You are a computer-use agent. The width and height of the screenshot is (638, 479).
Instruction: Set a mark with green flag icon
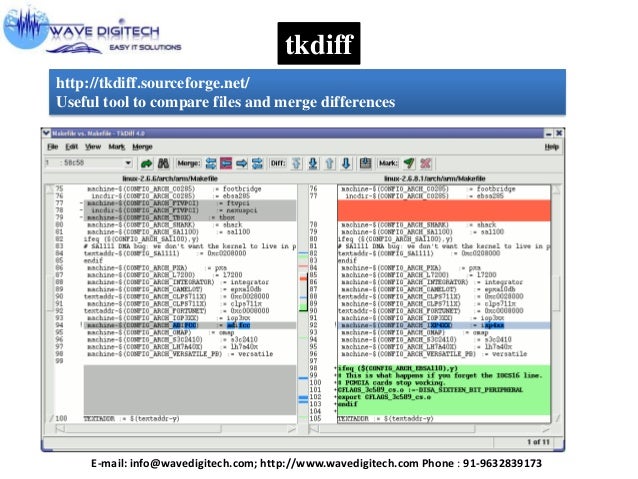(409, 164)
